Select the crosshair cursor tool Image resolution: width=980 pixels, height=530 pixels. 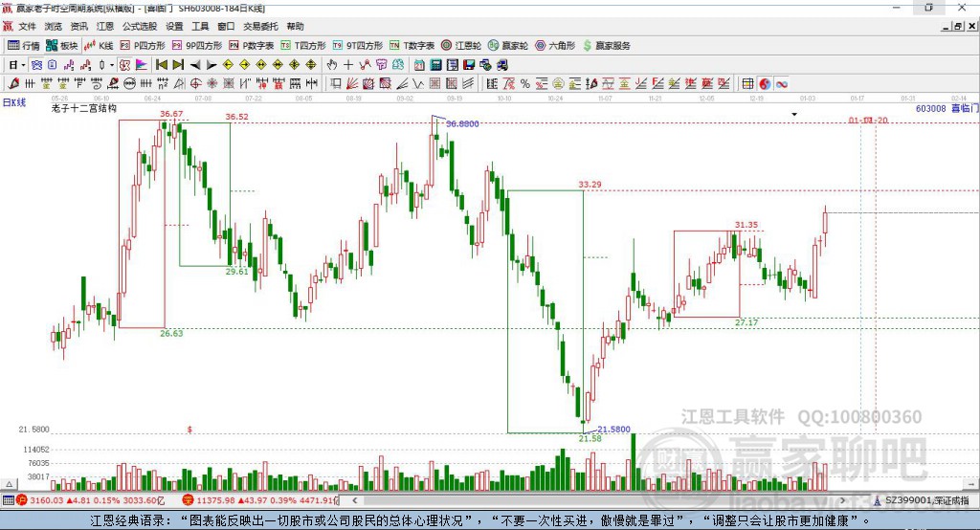348,65
